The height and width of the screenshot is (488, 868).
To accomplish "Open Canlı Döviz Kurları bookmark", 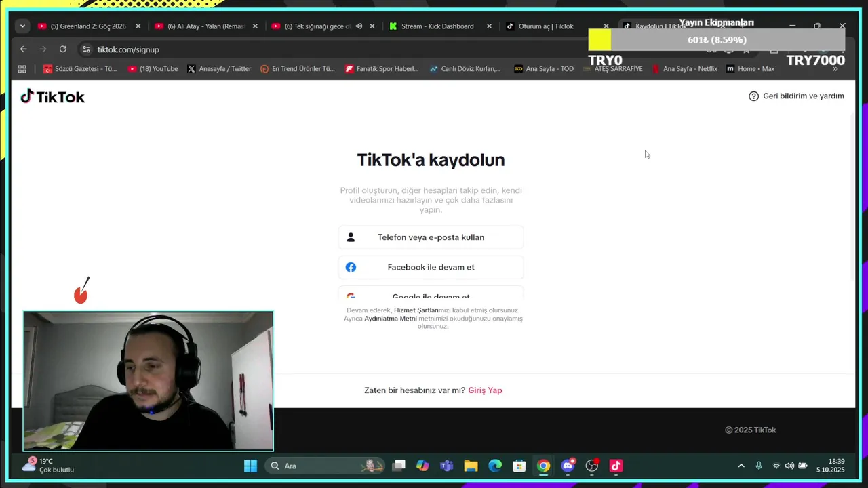I will pos(465,69).
